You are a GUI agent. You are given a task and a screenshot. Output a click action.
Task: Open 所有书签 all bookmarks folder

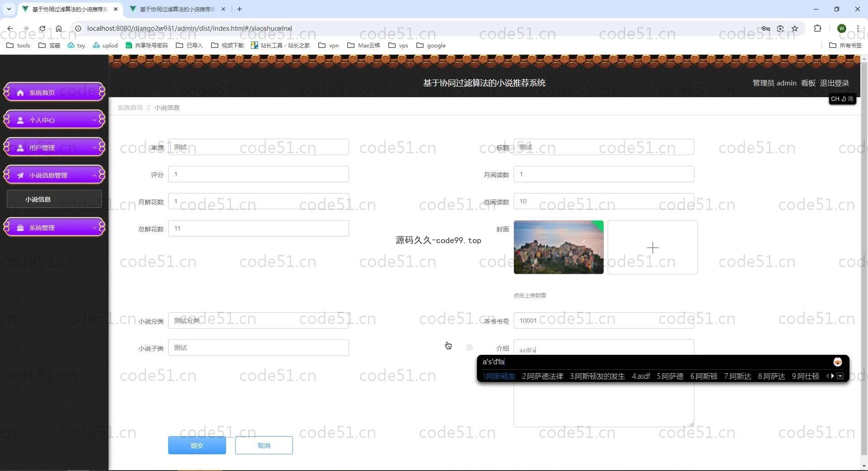(845, 45)
